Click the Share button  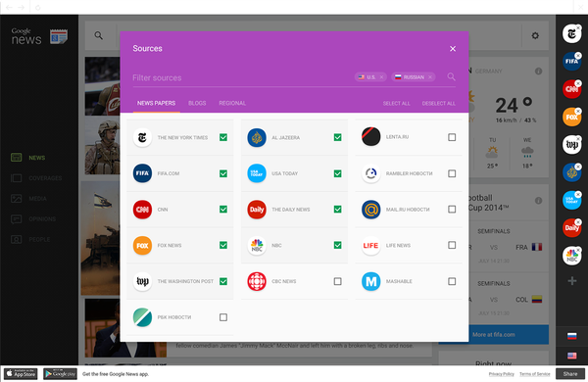tap(570, 374)
